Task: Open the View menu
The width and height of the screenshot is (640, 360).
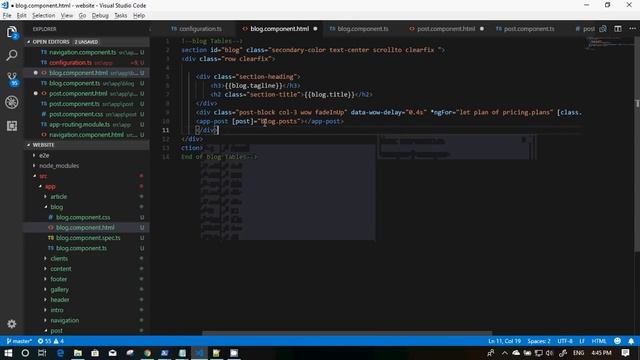Action: [67, 16]
